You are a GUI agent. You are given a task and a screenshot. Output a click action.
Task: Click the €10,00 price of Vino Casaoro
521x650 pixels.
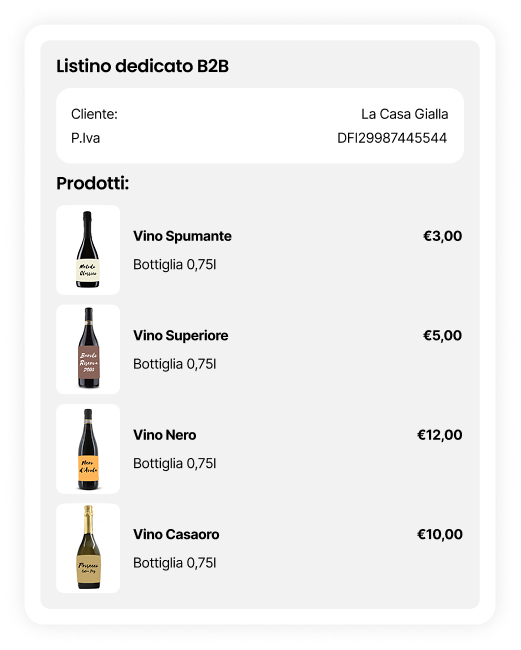click(x=439, y=535)
